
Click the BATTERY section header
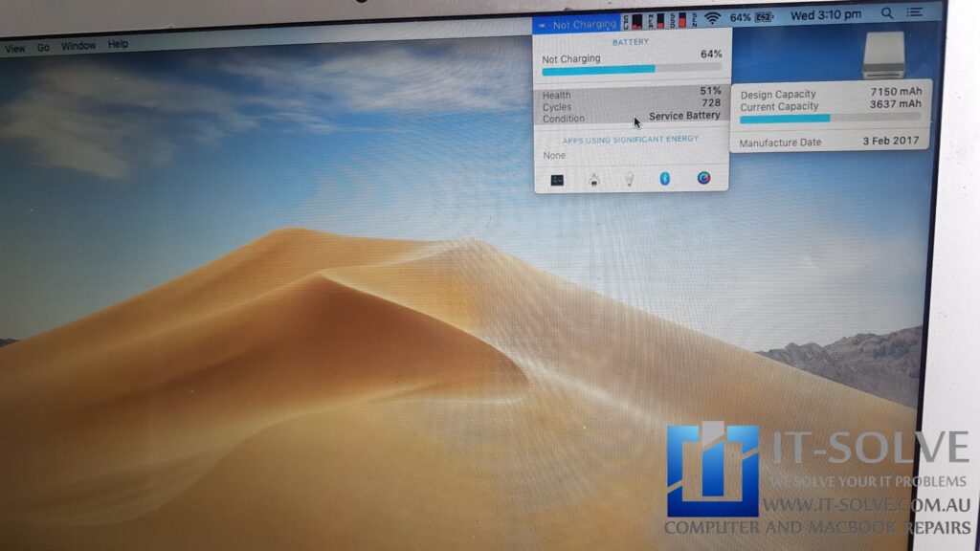631,42
